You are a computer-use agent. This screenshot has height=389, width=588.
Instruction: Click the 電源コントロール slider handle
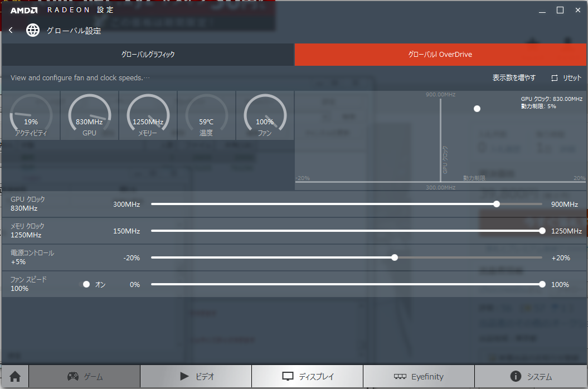pyautogui.click(x=395, y=257)
